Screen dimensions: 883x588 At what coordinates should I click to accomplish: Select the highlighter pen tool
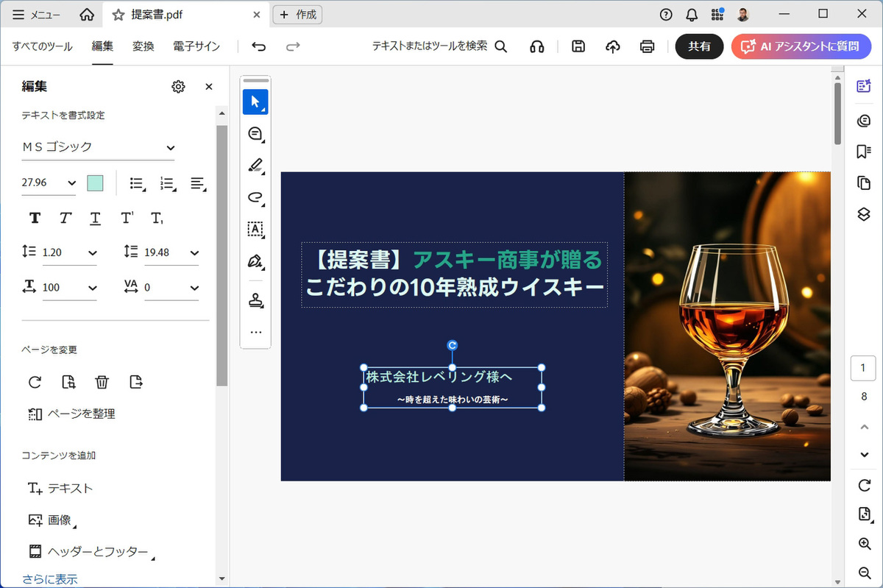point(255,166)
